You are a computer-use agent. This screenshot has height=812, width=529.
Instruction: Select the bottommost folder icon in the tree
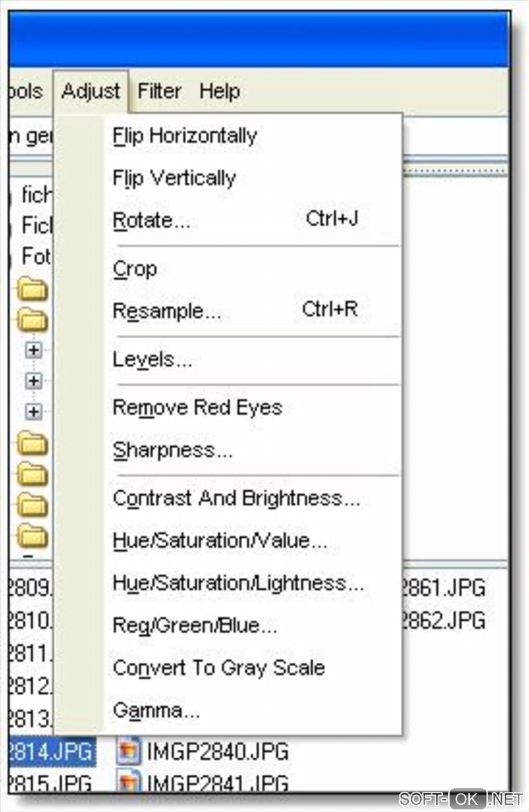coord(33,535)
